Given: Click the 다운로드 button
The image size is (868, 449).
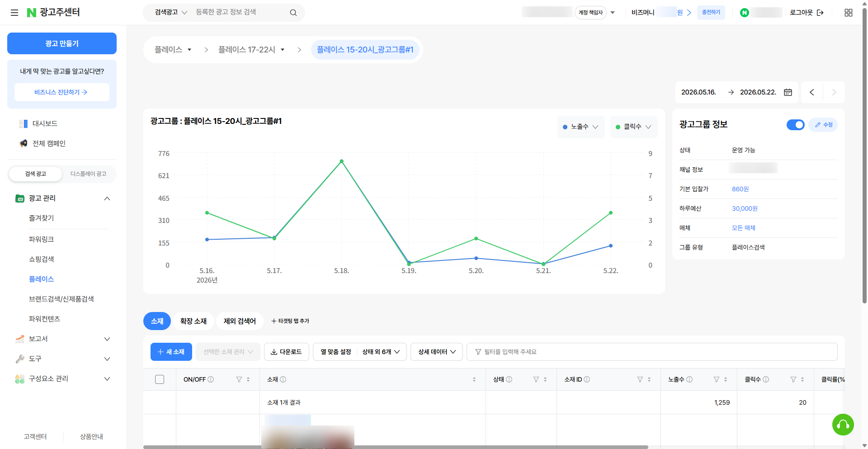Looking at the screenshot, I should pos(286,352).
